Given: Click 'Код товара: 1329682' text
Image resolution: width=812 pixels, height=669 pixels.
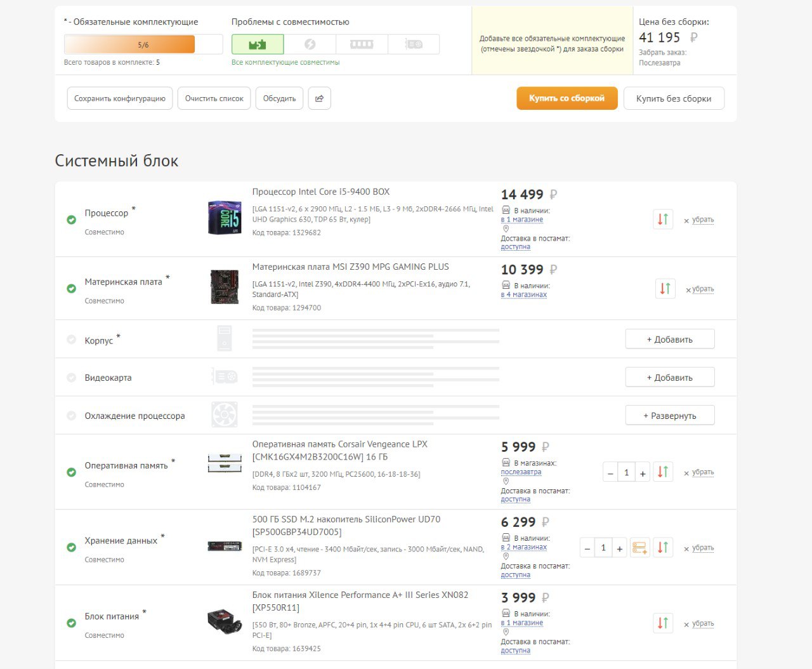Looking at the screenshot, I should click(x=287, y=233).
